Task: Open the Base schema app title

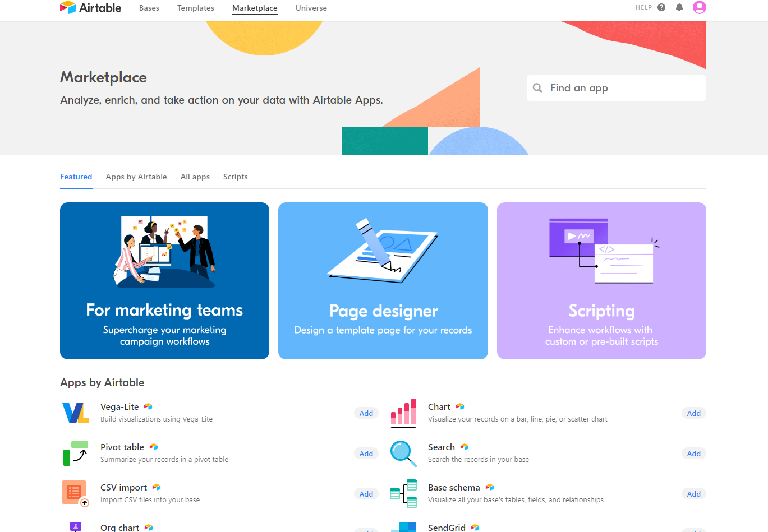Action: pos(454,487)
